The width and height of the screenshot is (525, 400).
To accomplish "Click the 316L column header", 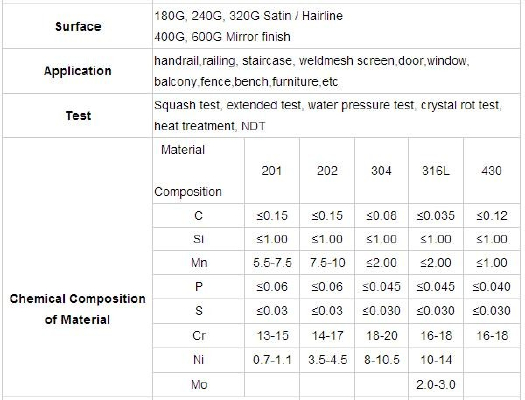I will (436, 171).
